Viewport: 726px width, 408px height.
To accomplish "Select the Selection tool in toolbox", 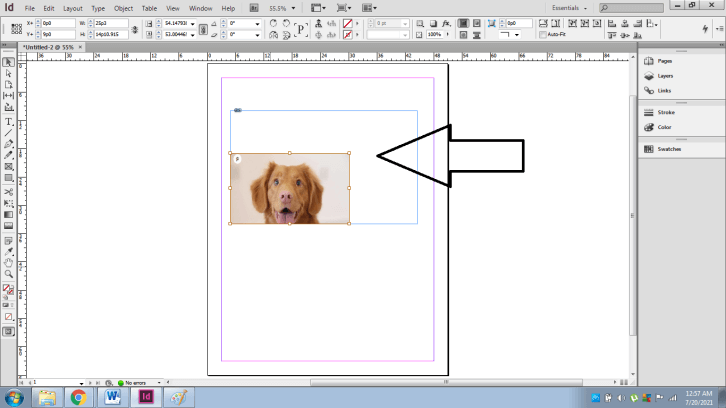I will point(8,62).
